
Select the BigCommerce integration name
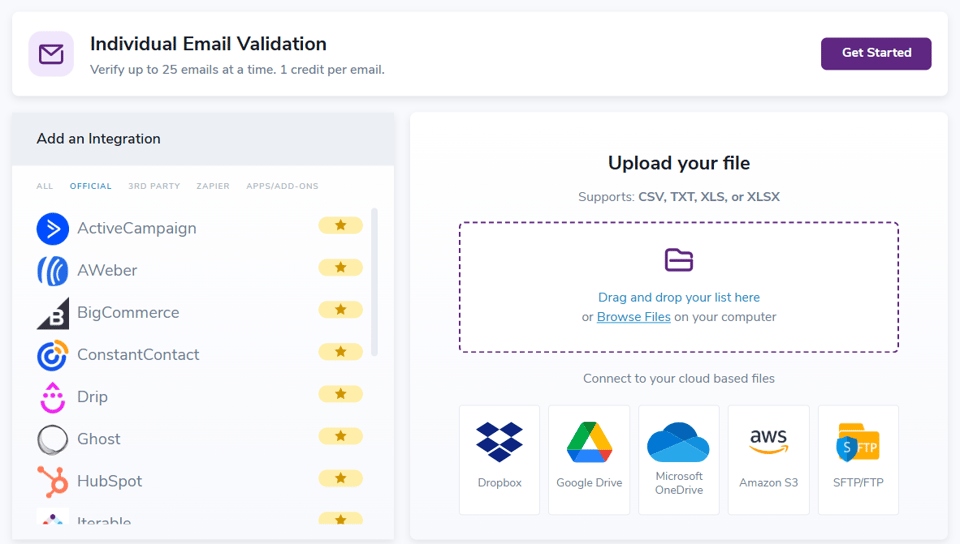(128, 313)
